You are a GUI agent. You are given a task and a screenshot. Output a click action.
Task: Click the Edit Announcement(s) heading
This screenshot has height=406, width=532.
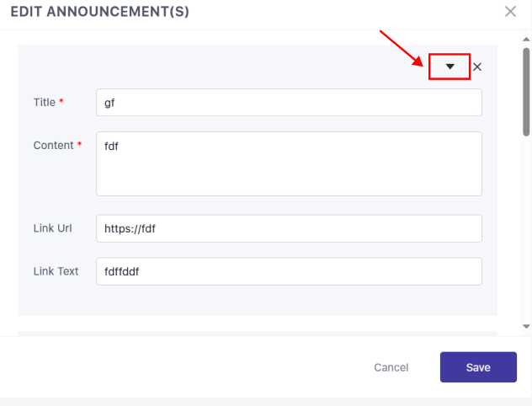(99, 12)
